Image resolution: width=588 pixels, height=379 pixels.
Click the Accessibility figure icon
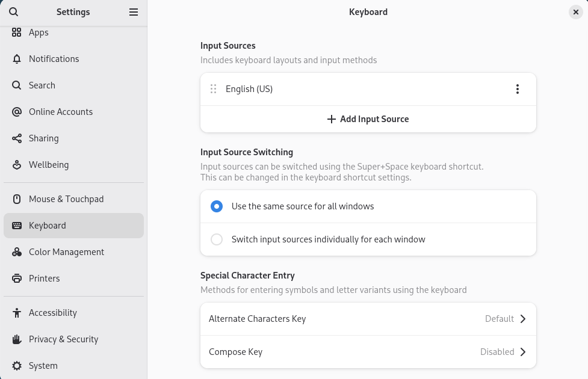point(17,313)
